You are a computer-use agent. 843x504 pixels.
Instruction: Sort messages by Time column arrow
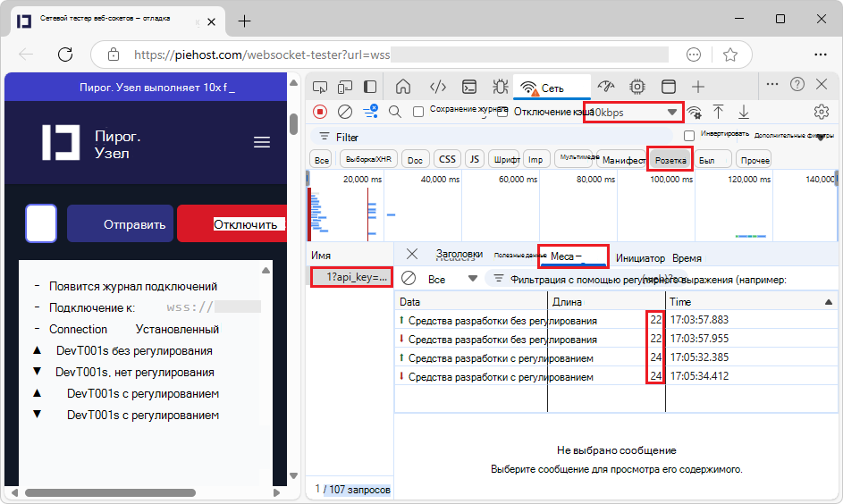coord(828,302)
